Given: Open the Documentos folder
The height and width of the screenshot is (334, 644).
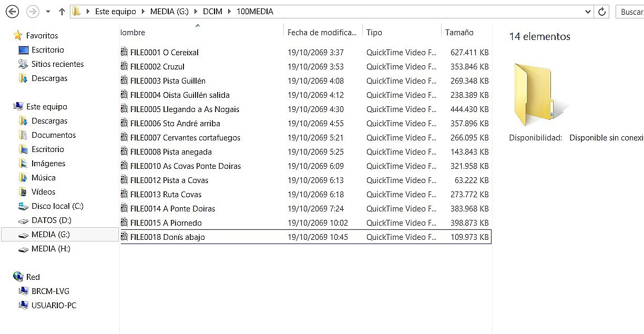Looking at the screenshot, I should (53, 135).
